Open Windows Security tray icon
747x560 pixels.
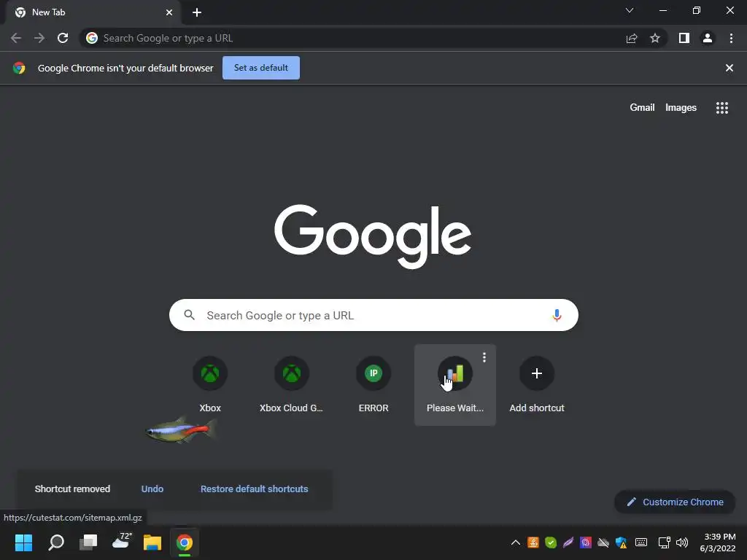tap(622, 542)
